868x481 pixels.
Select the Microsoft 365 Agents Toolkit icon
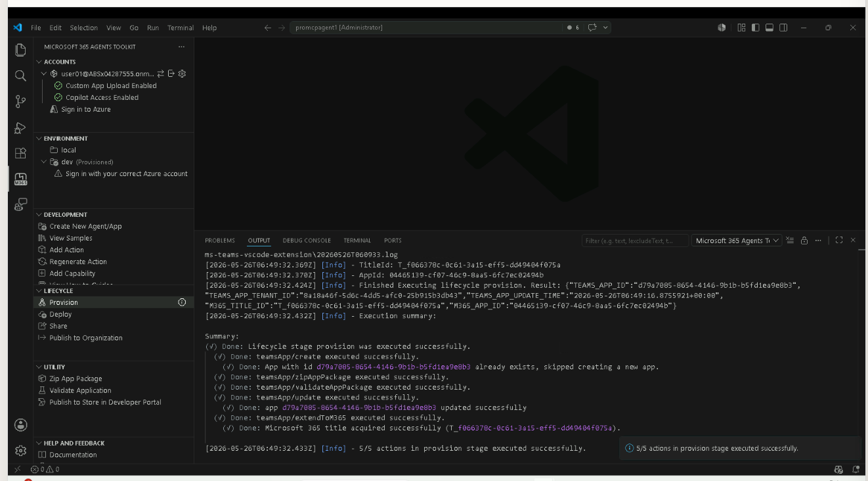20,179
